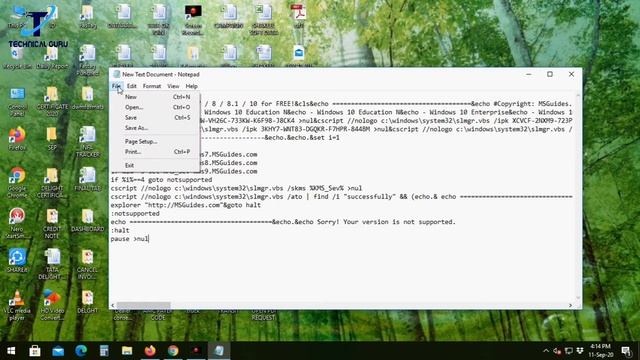The image size is (640, 360).
Task: Select the DELIGHT CERTIFICA... desktop icon
Action: 52,182
